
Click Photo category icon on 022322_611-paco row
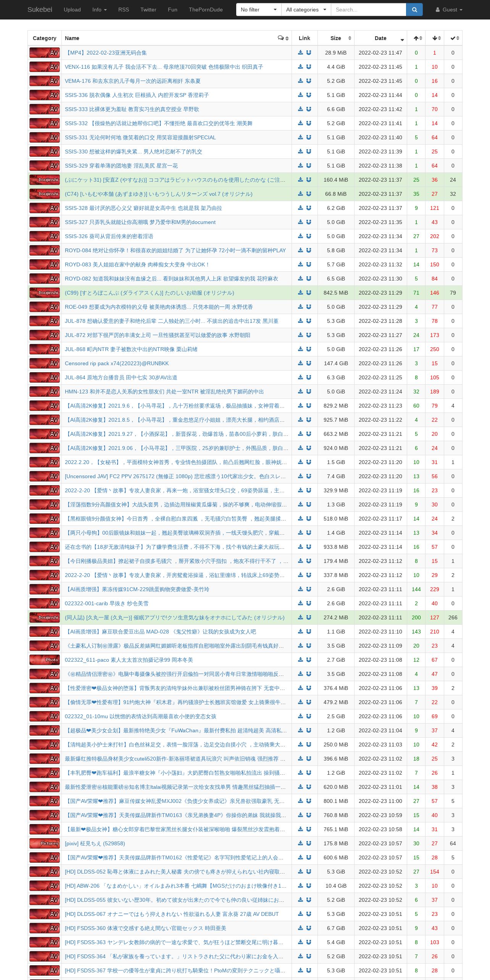click(45, 660)
